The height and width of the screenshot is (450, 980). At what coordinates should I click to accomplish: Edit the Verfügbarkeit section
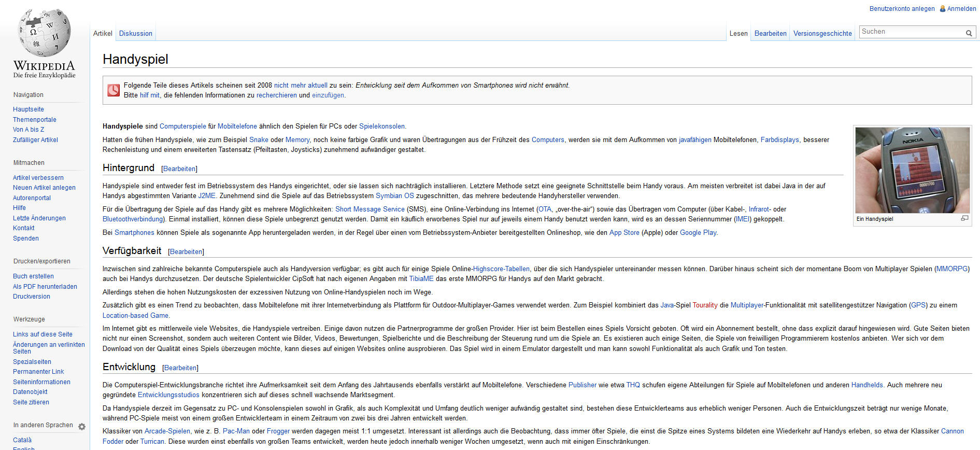pos(186,252)
